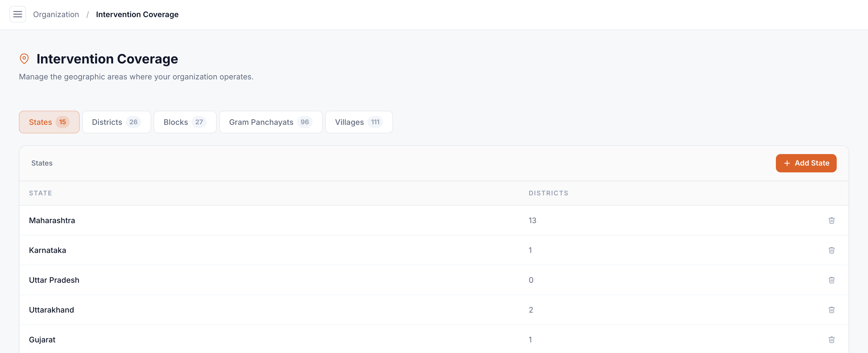
Task: Click Maharashtra's district count 13
Action: tap(532, 220)
